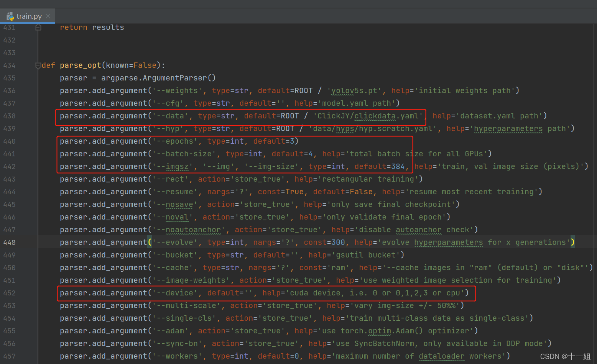Click const=300 on the evolve line

point(324,243)
